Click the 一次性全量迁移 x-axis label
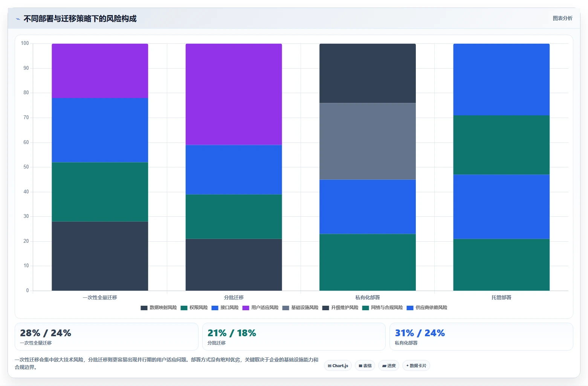588x386 pixels. [x=100, y=297]
